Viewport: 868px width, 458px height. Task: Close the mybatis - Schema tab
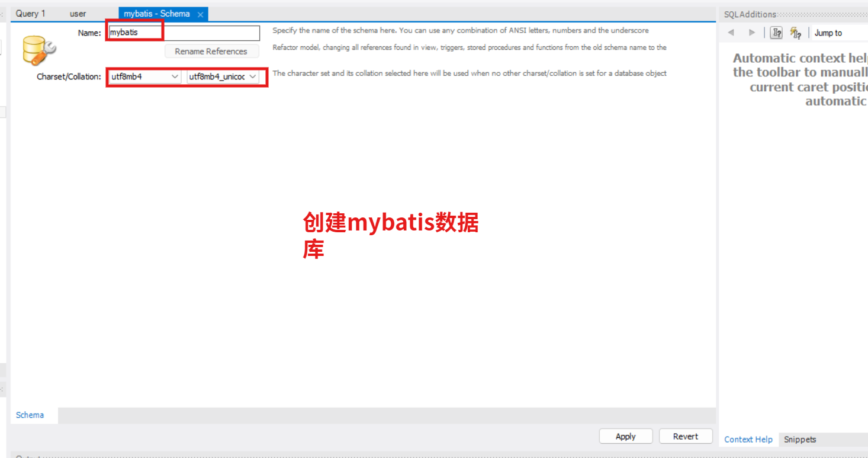[201, 14]
